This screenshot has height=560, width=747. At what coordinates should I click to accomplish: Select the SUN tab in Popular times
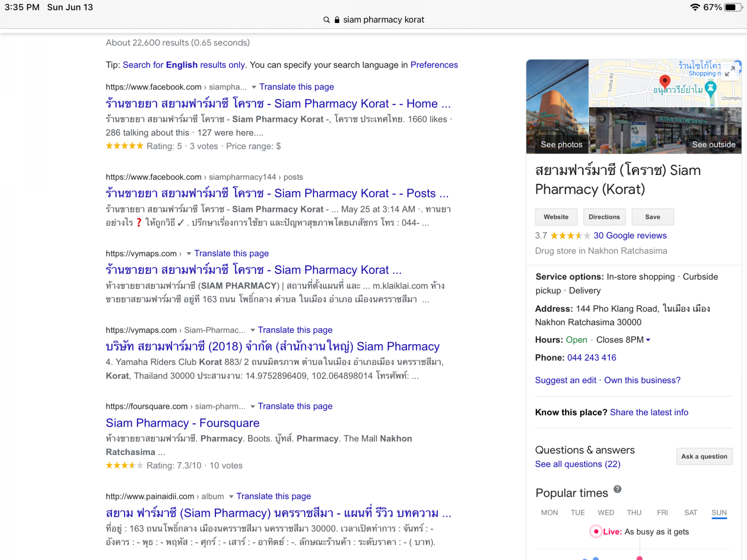point(719,512)
